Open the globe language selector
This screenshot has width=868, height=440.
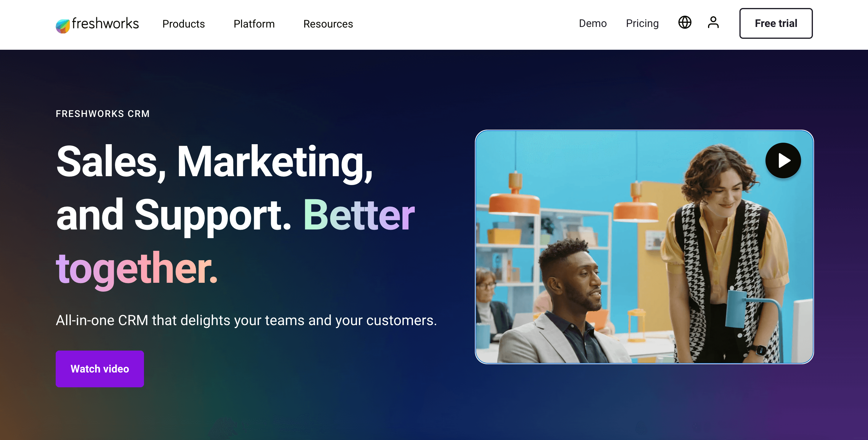click(x=685, y=23)
